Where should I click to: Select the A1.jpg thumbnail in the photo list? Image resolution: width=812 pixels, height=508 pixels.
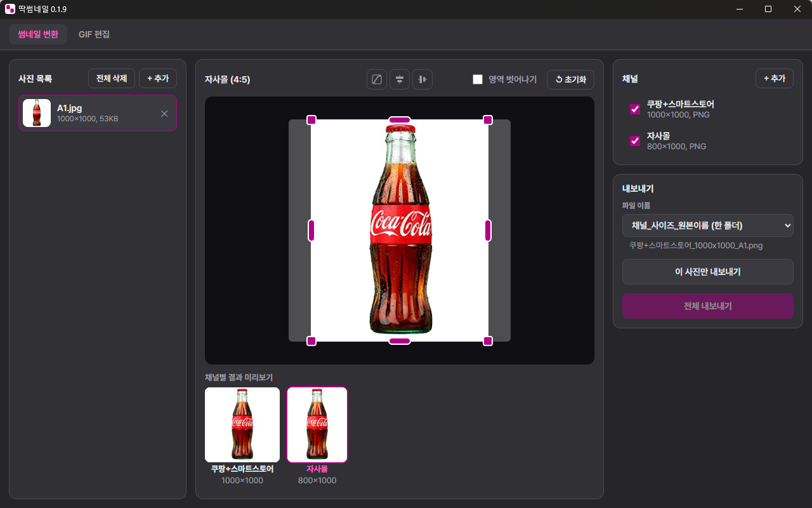point(37,113)
